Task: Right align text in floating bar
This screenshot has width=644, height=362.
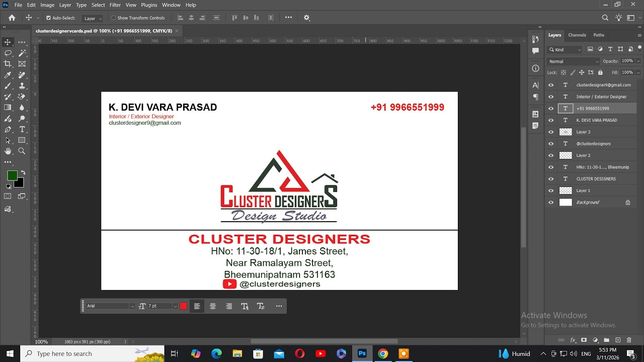Action: click(229, 306)
